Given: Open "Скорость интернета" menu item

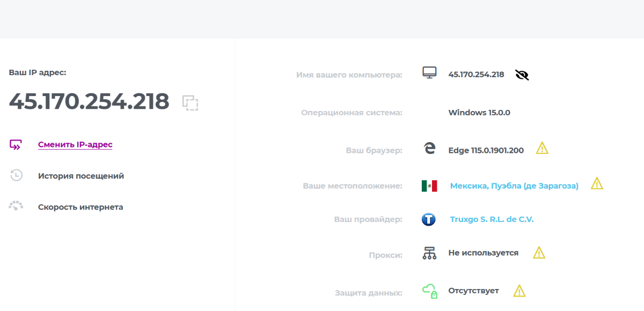Looking at the screenshot, I should click(x=80, y=207).
